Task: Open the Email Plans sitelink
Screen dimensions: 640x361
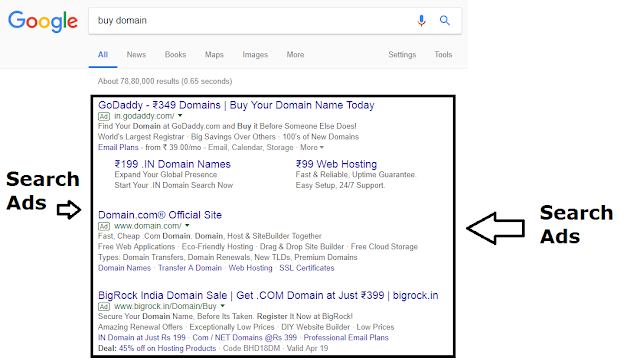Action: [x=118, y=147]
